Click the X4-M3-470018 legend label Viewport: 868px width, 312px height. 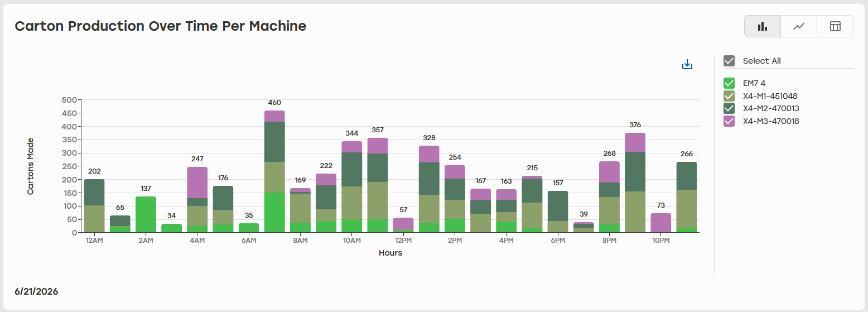[771, 121]
